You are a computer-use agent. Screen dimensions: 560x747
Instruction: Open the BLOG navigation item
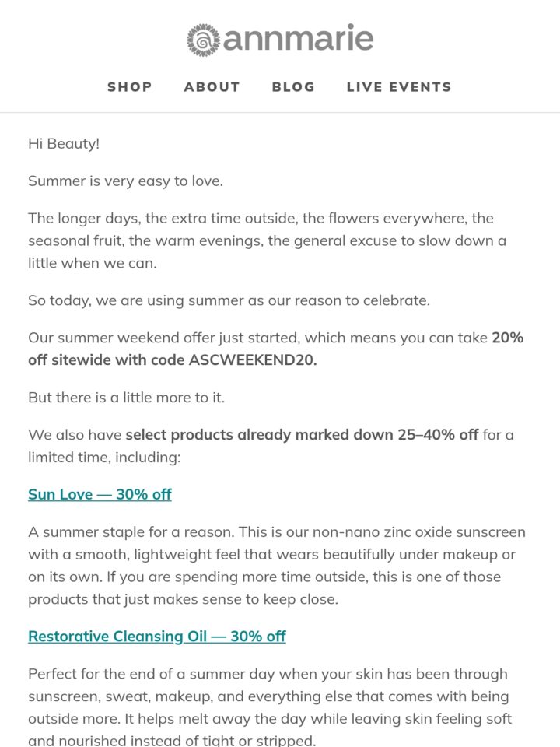click(x=293, y=86)
